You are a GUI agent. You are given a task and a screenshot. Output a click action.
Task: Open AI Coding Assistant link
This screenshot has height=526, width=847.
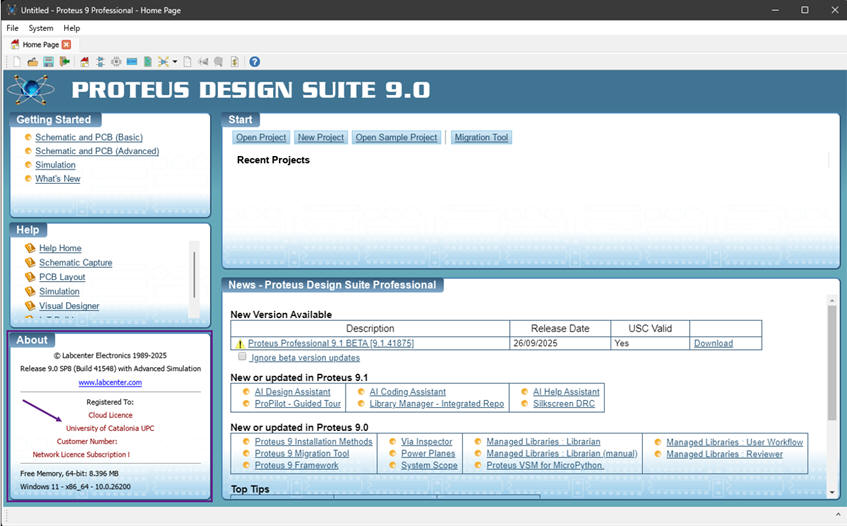pyautogui.click(x=408, y=392)
